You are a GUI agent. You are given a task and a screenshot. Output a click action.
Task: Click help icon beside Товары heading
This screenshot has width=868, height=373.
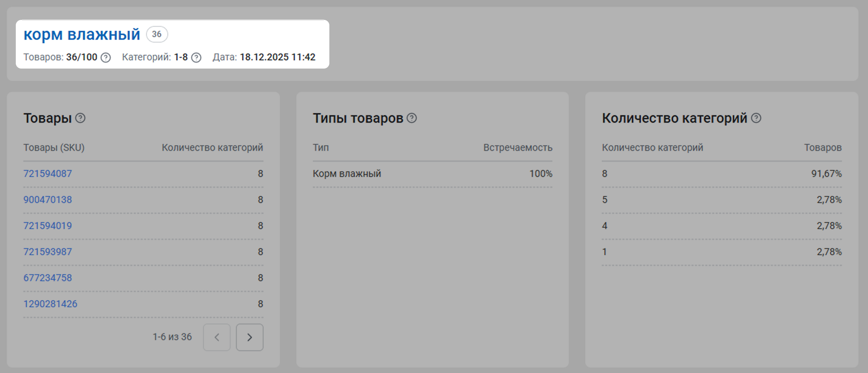pos(80,118)
